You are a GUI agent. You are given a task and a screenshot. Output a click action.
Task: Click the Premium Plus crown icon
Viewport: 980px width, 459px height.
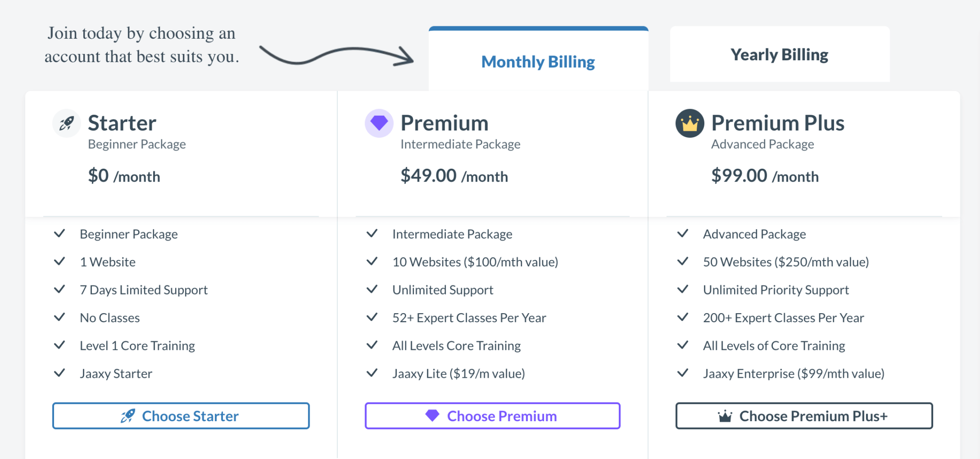(x=690, y=123)
